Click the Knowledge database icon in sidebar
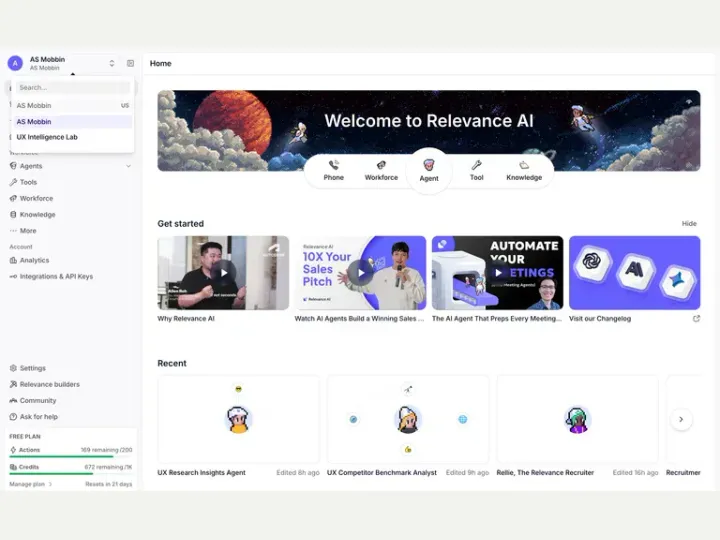 [13, 214]
